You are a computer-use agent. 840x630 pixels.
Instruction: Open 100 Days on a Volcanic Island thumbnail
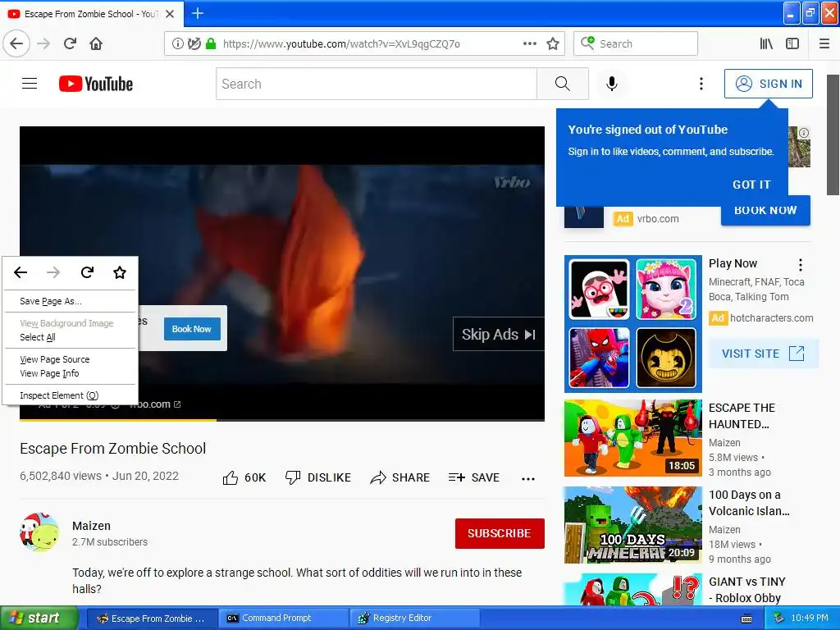tap(632, 525)
